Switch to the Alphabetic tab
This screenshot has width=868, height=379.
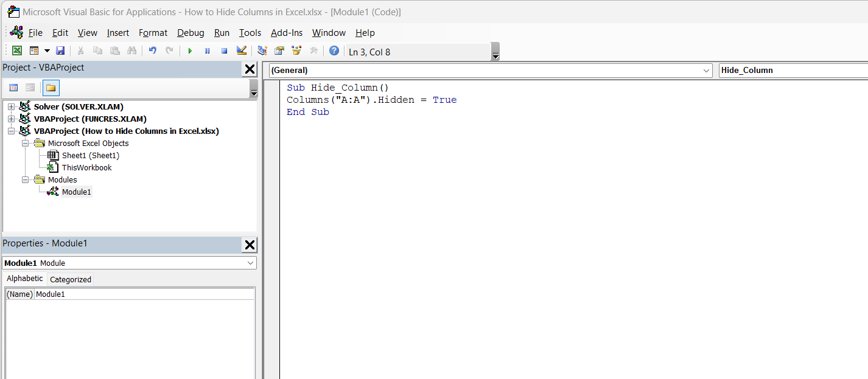point(25,279)
